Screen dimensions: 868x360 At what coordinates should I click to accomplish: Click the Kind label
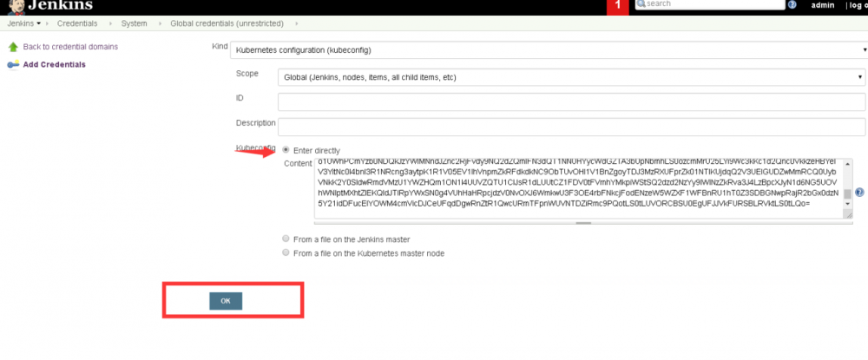220,46
